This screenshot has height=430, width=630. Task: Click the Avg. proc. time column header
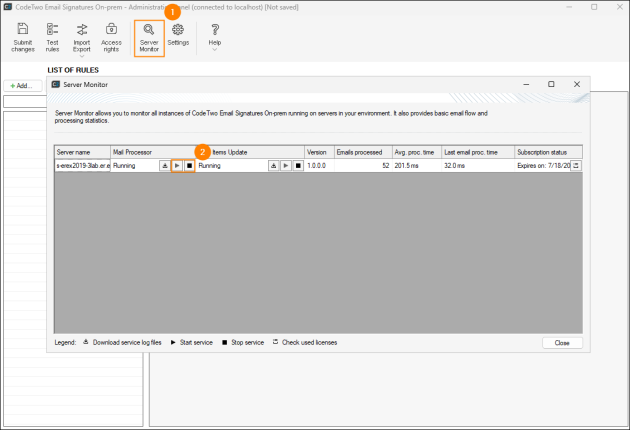pyautogui.click(x=417, y=152)
